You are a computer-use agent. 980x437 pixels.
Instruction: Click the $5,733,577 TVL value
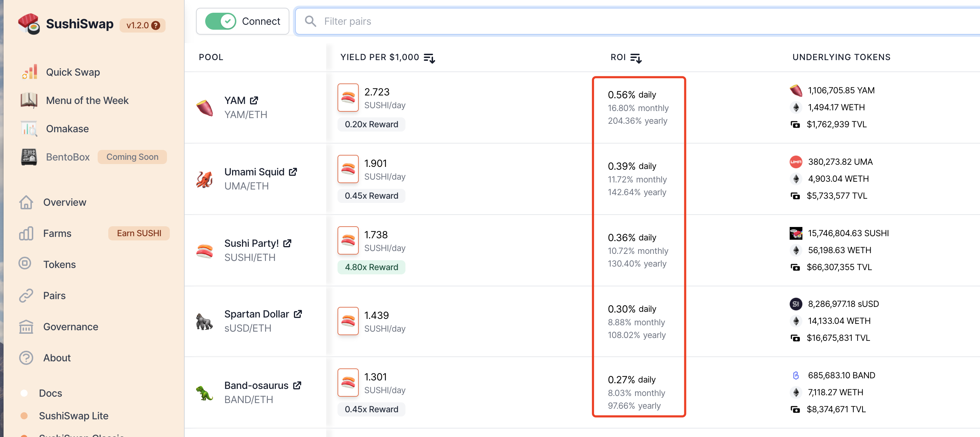837,196
